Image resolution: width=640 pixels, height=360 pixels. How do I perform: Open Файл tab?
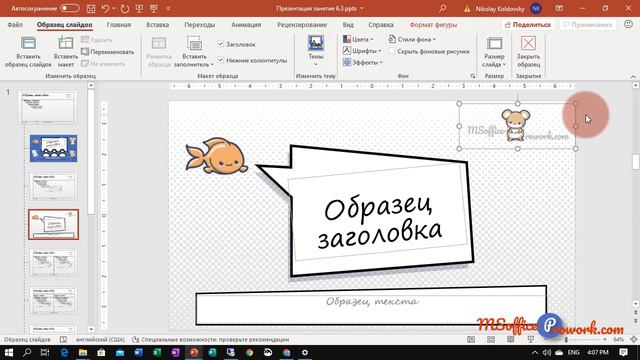(x=15, y=24)
